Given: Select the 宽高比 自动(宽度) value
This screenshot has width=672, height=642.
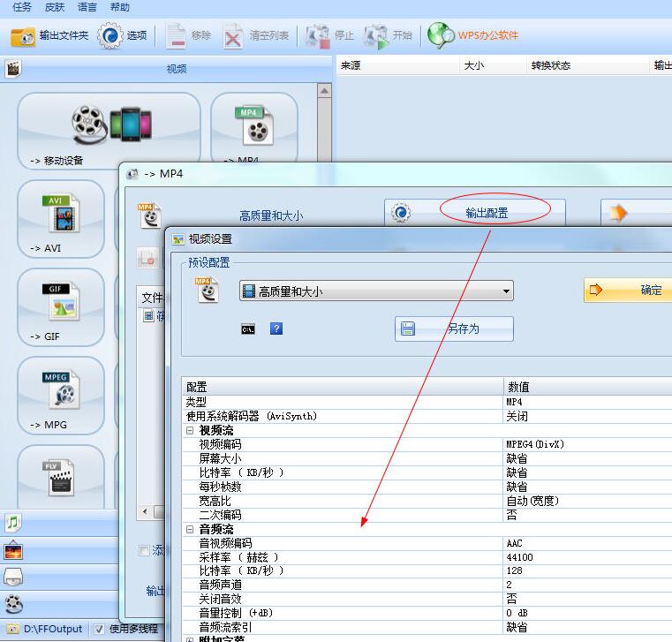Looking at the screenshot, I should point(532,501).
